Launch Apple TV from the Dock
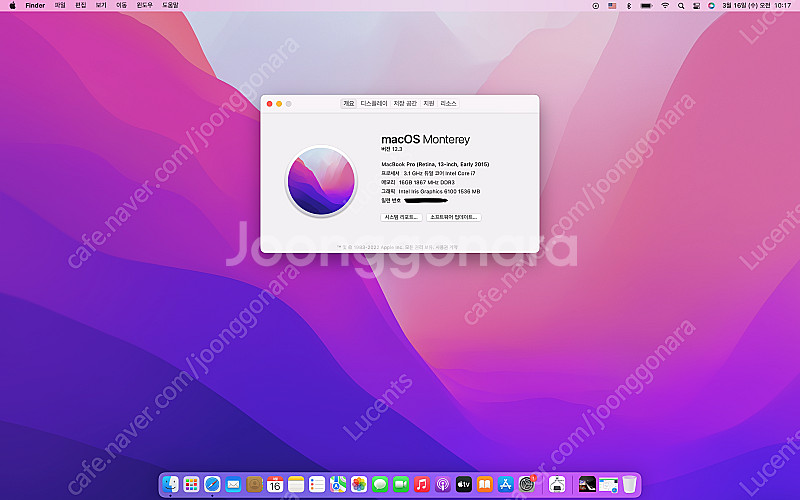800x500 pixels. pos(463,484)
